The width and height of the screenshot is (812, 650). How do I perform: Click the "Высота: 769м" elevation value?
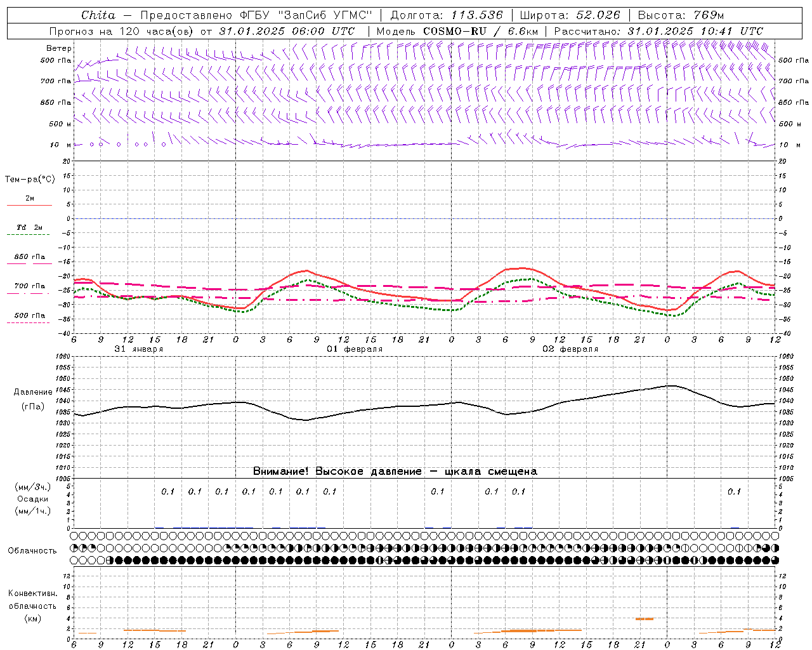681,15
